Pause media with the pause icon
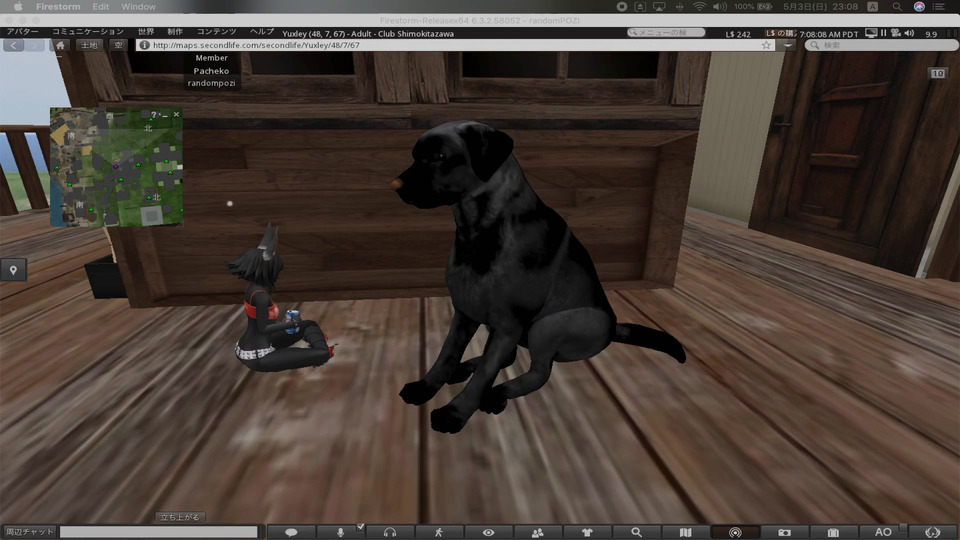This screenshot has height=540, width=960. pyautogui.click(x=883, y=33)
